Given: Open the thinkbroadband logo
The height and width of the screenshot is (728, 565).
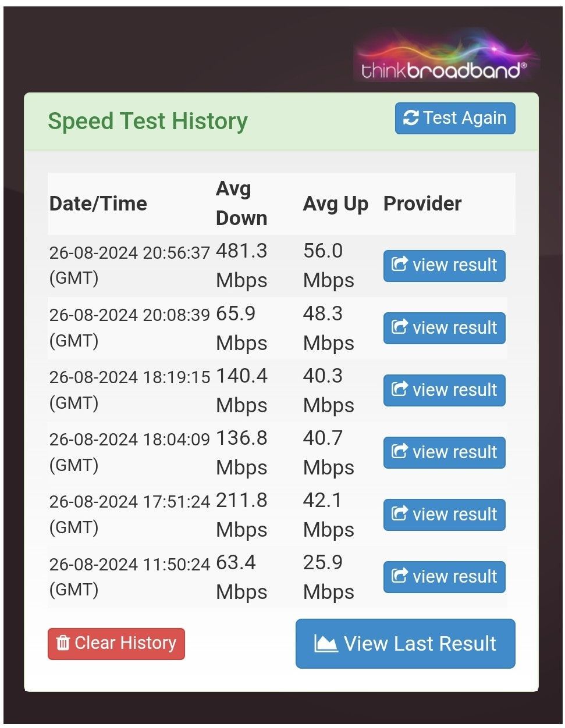Looking at the screenshot, I should click(447, 56).
